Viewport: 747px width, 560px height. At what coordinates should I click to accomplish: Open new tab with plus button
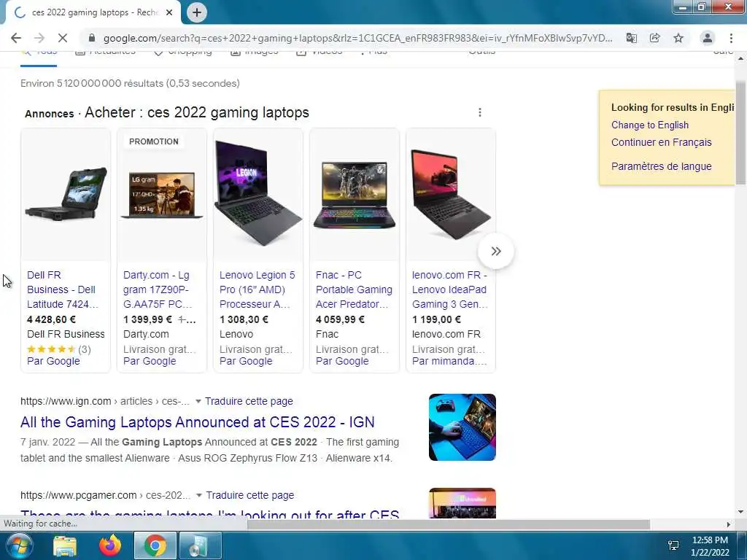click(197, 12)
